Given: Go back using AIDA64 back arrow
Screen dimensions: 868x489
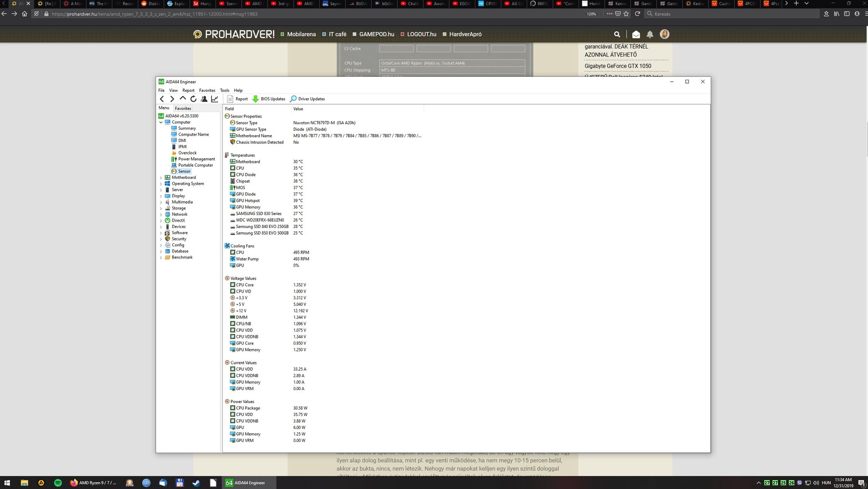Looking at the screenshot, I should [x=162, y=99].
